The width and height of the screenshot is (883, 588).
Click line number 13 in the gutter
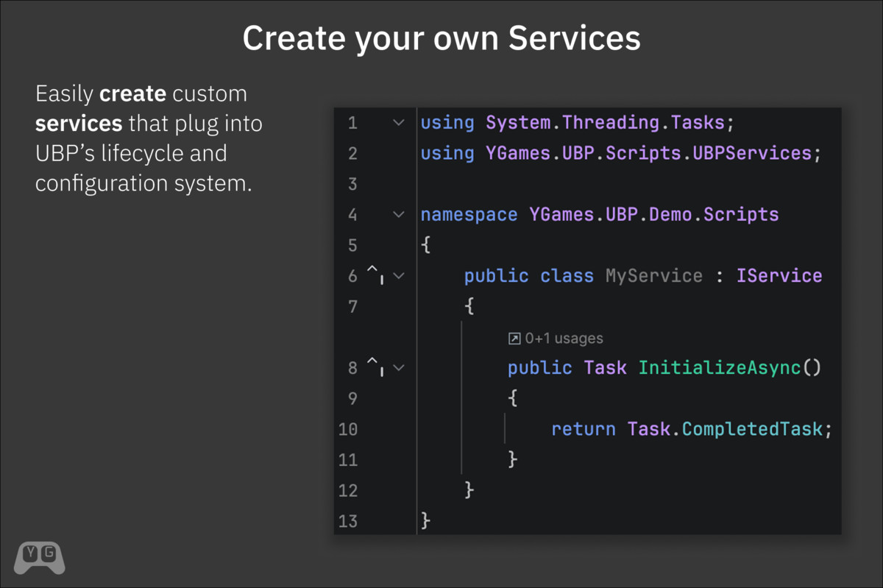pos(348,521)
